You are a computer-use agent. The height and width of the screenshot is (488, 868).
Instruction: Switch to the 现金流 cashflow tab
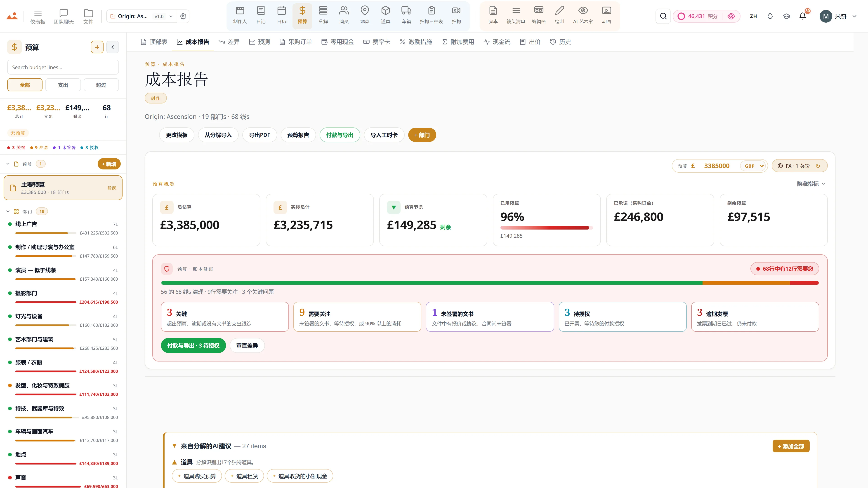point(497,42)
